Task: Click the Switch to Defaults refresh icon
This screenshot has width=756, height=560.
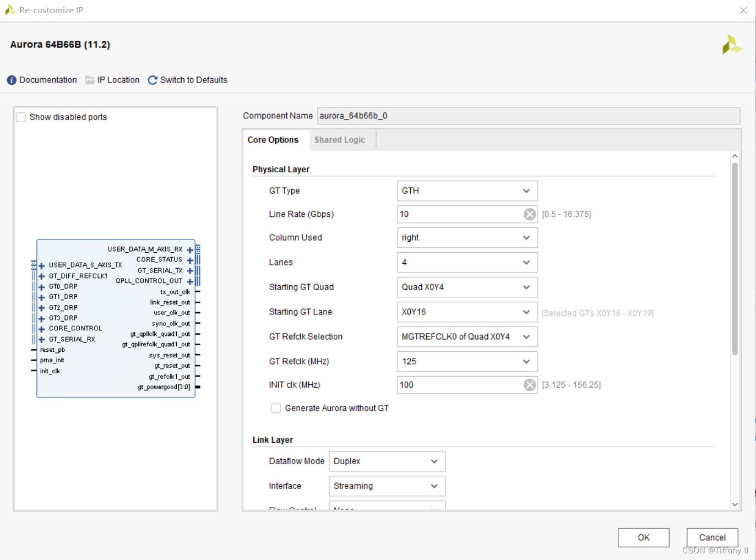Action: click(x=153, y=80)
